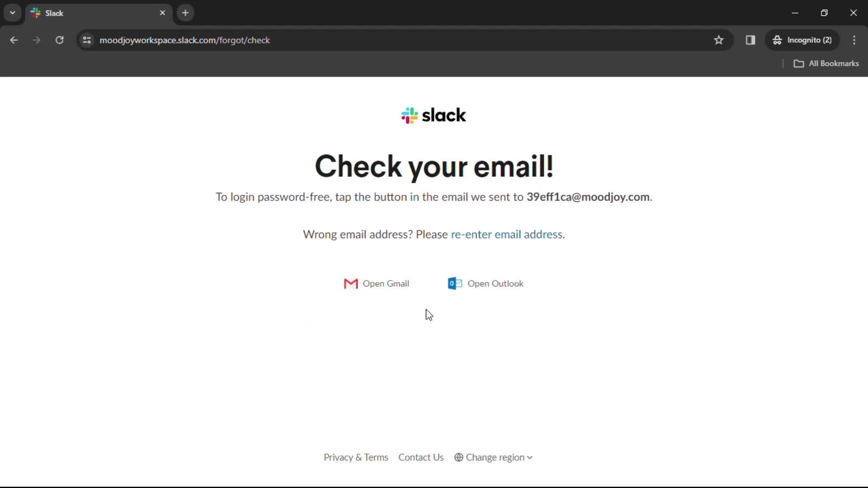The image size is (868, 488).
Task: Expand the Change region dropdown
Action: pos(495,458)
